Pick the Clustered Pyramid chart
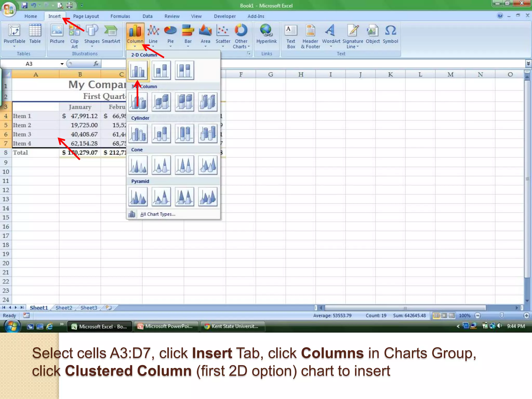This screenshot has width=532, height=399. [x=138, y=197]
